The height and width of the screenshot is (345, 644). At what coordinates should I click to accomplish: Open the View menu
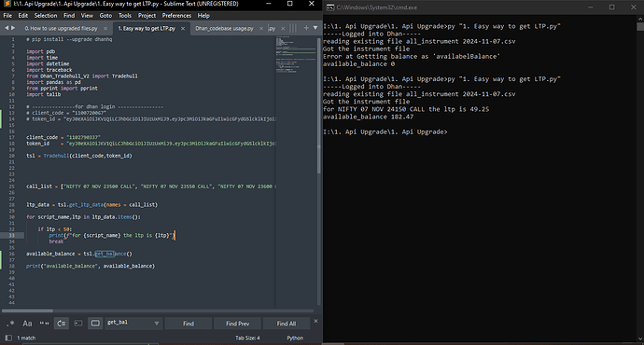87,16
